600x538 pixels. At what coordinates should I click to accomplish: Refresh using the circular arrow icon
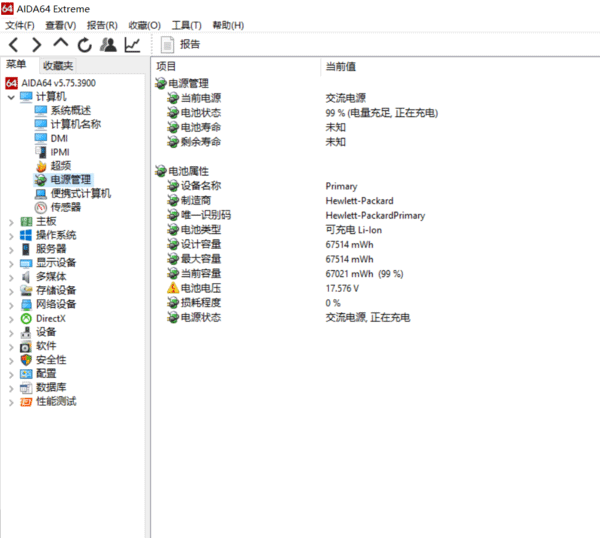(85, 45)
